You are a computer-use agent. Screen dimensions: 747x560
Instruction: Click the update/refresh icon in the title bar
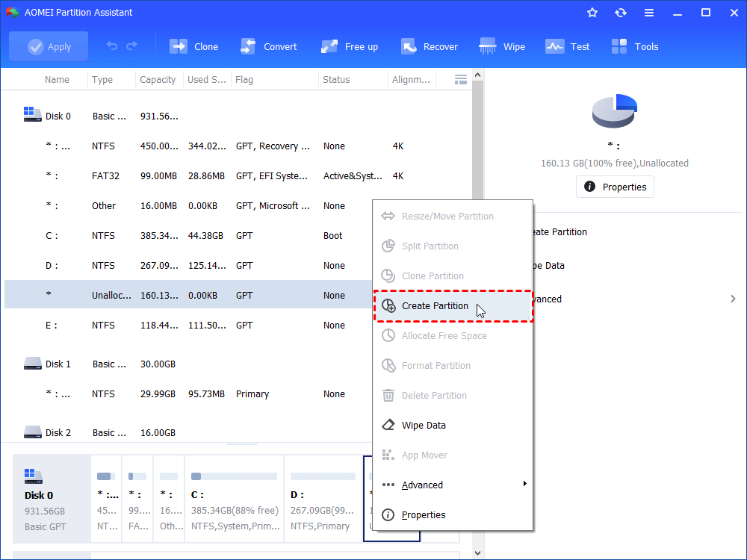621,12
